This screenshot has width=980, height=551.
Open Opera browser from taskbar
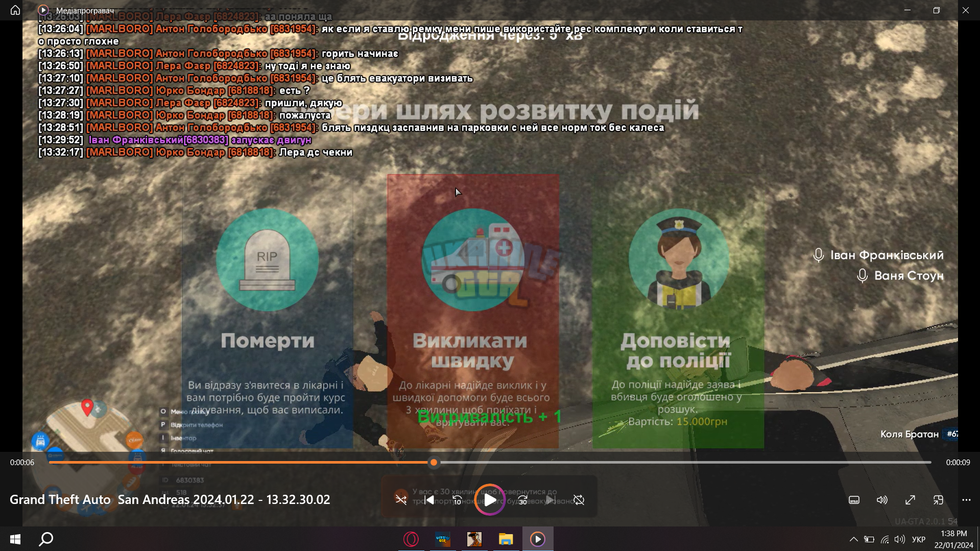coord(411,539)
